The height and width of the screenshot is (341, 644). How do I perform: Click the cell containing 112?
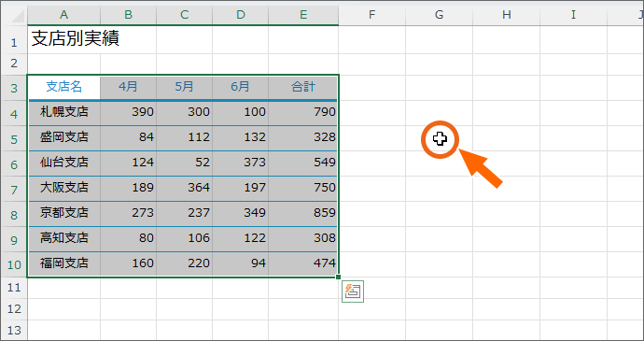tap(185, 138)
